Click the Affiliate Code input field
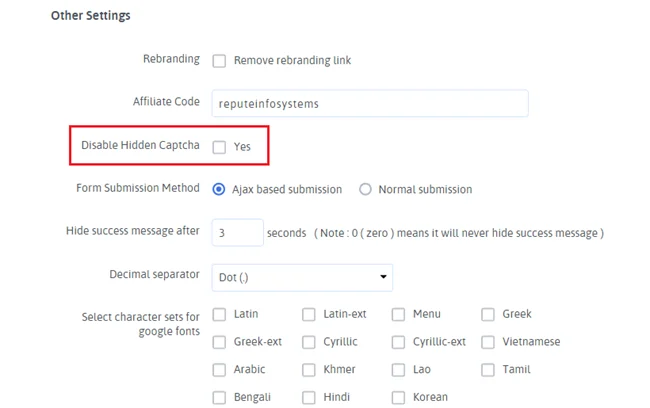650x408 pixels. tap(369, 103)
